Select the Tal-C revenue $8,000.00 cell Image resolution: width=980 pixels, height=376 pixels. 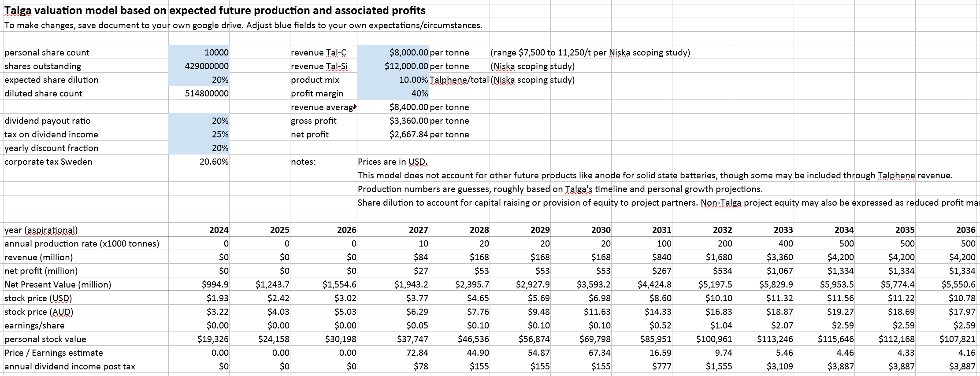(x=393, y=52)
